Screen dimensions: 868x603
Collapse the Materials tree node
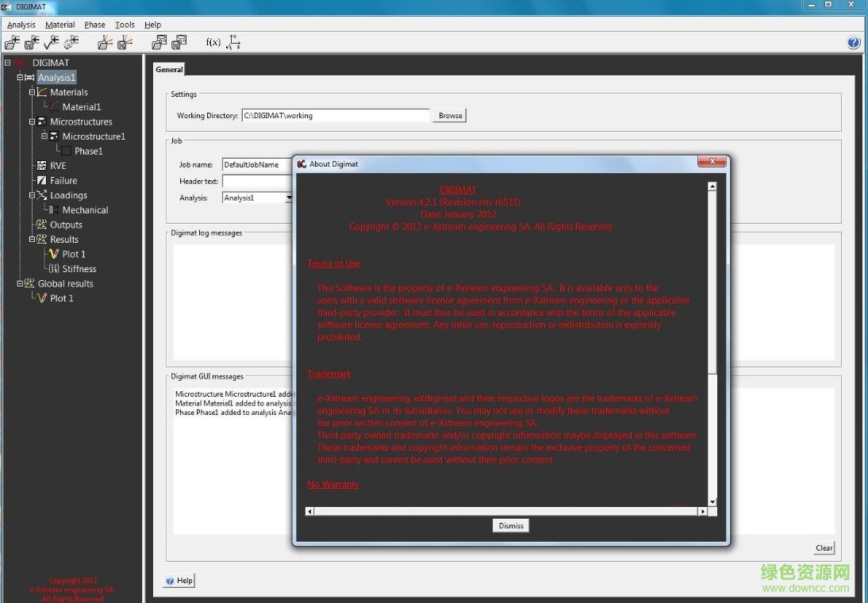point(32,92)
